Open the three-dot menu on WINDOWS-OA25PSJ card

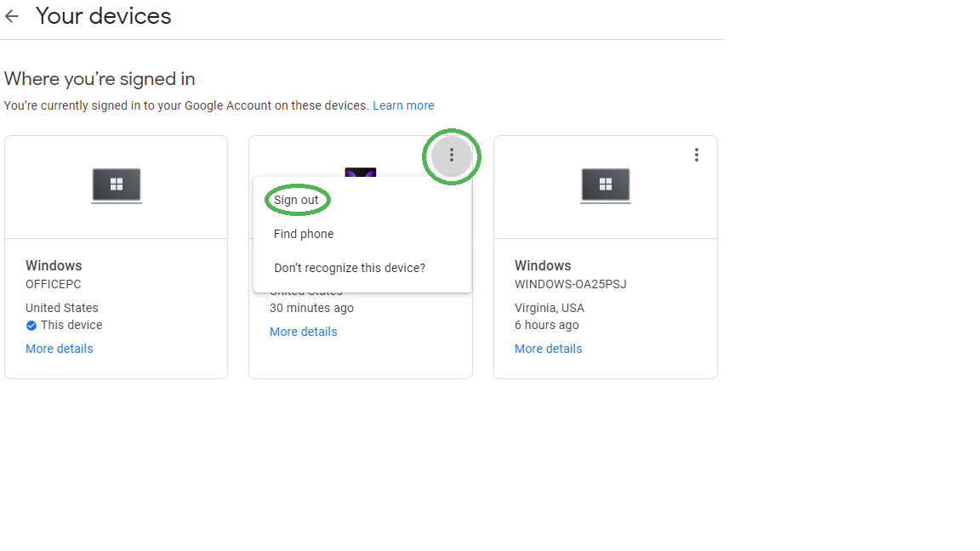696,155
